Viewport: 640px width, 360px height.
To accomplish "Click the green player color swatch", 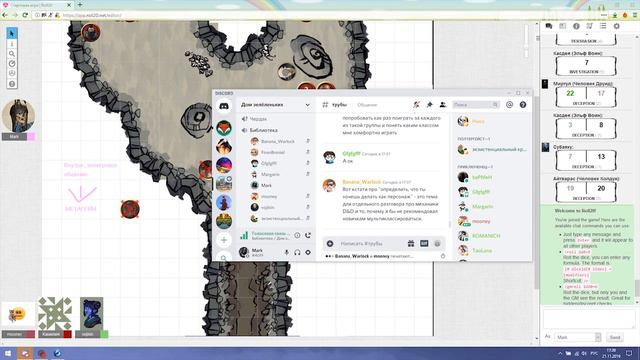I will tap(104, 334).
